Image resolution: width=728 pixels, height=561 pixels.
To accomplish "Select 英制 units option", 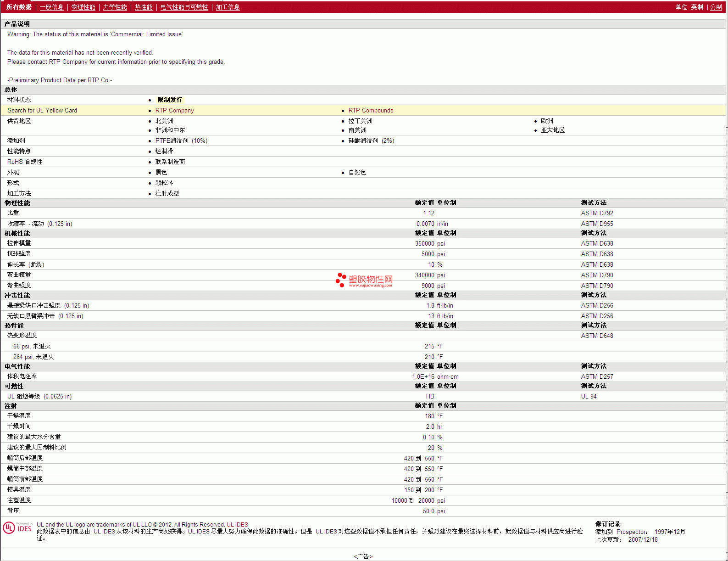I will tap(697, 7).
